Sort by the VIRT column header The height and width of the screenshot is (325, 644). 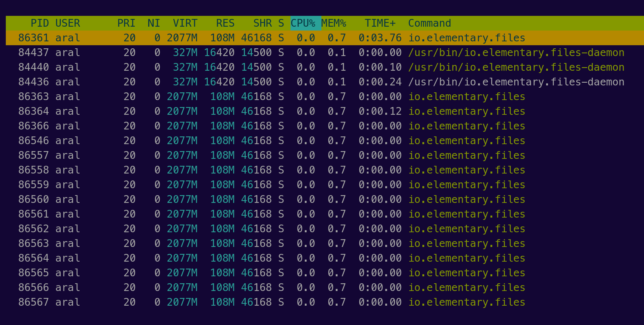pyautogui.click(x=185, y=23)
